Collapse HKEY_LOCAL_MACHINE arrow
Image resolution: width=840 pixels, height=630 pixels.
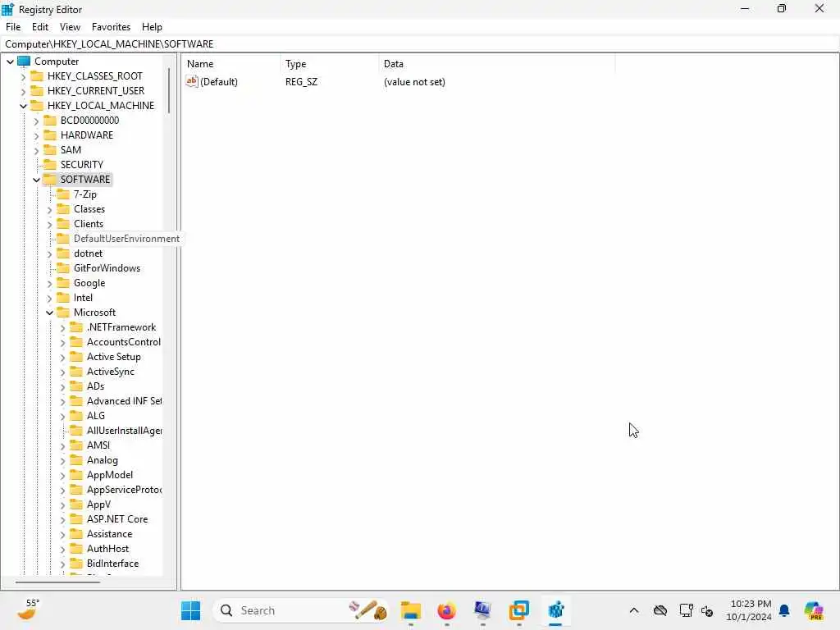(x=23, y=106)
